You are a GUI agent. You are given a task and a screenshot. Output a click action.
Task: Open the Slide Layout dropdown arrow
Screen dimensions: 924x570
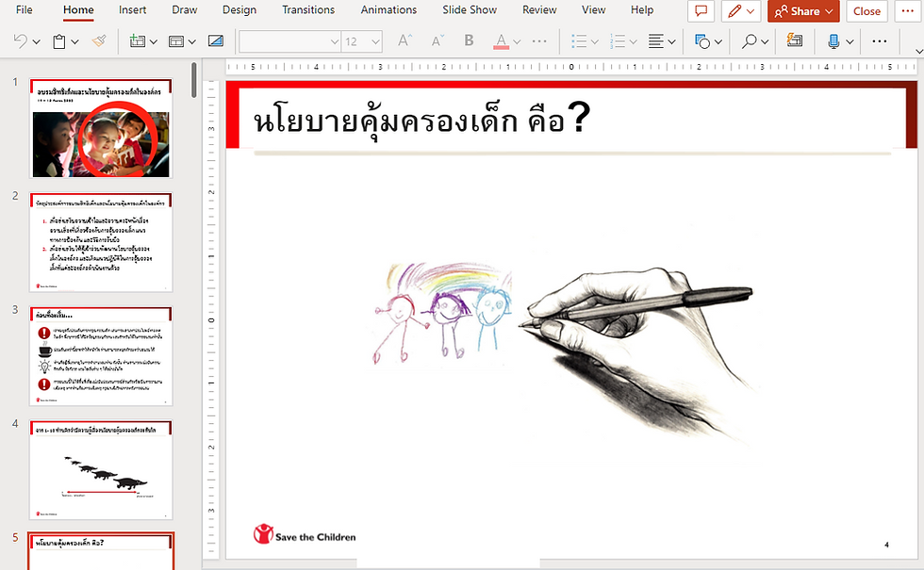pos(192,41)
